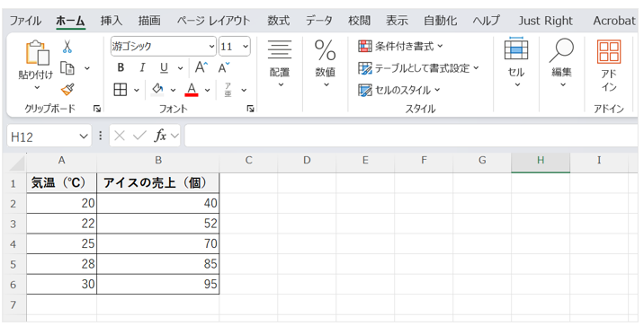Copy selection with the copy icon
644x326 pixels.
pos(67,68)
